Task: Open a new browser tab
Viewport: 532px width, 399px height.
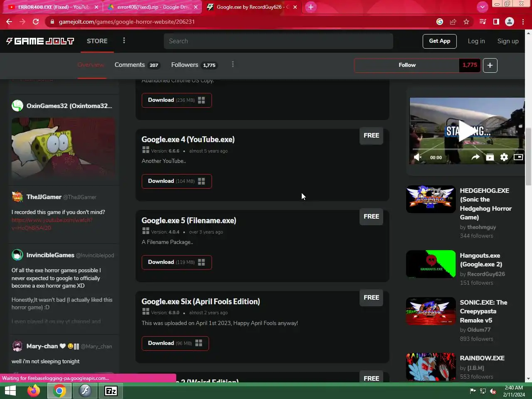Action: coord(310,7)
